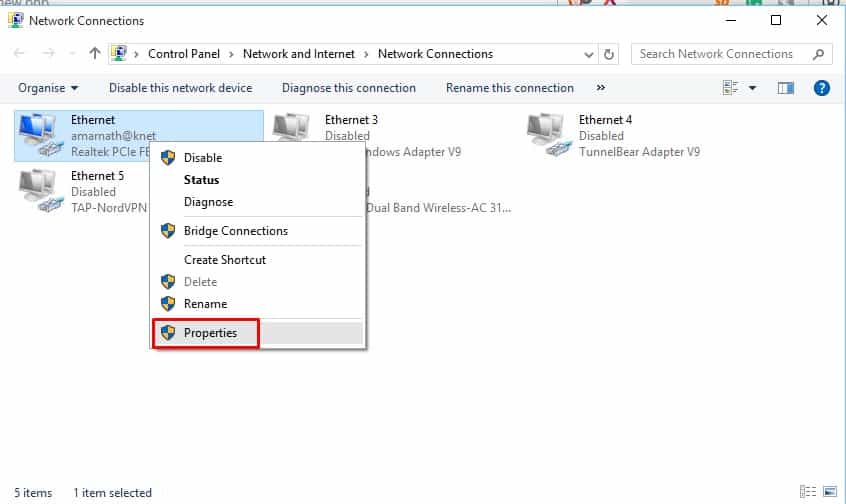The height and width of the screenshot is (504, 846).
Task: Navigate to Control Panel breadcrumb
Action: 184,54
